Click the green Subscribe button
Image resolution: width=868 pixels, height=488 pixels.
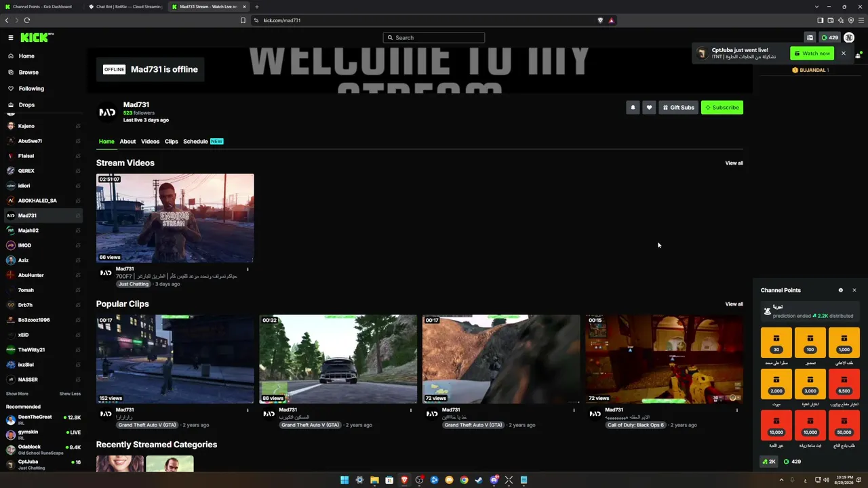722,107
